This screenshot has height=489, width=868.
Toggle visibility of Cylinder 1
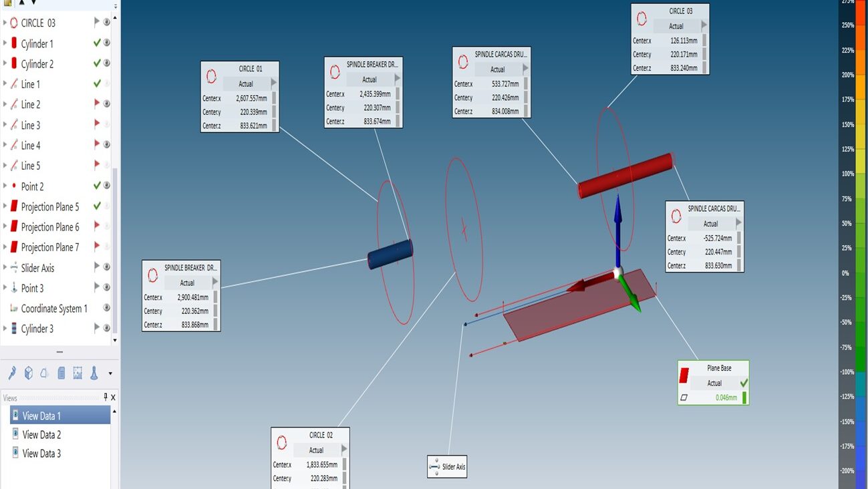click(107, 43)
